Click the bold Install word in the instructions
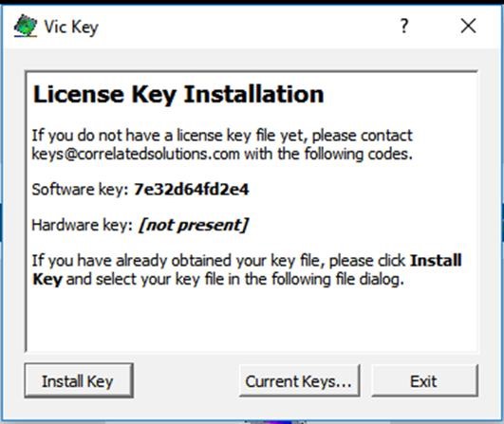Image resolution: width=504 pixels, height=424 pixels. 436,260
